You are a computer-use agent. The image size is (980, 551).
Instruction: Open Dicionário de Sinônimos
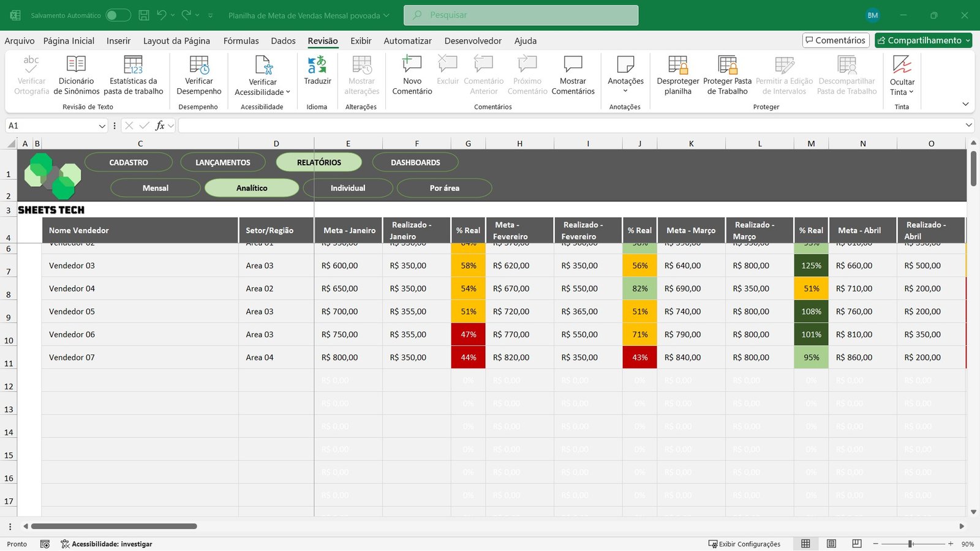click(x=76, y=75)
